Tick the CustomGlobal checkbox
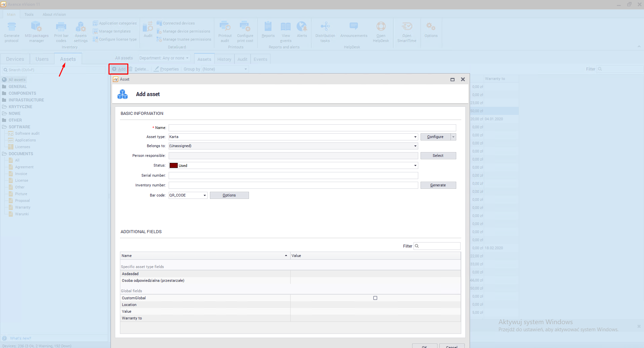The width and height of the screenshot is (644, 348). 375,298
